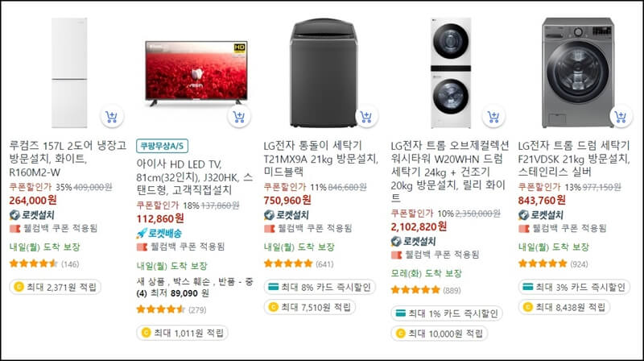Add the Lucoms refrigerator to cart
Viewport: 644px width, 361px height.
[x=112, y=117]
